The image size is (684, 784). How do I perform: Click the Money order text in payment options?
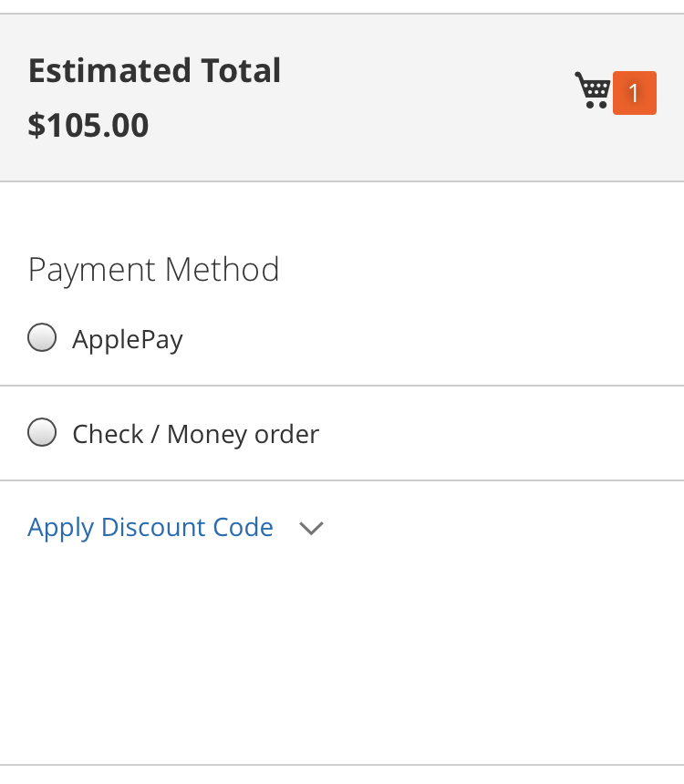point(243,434)
